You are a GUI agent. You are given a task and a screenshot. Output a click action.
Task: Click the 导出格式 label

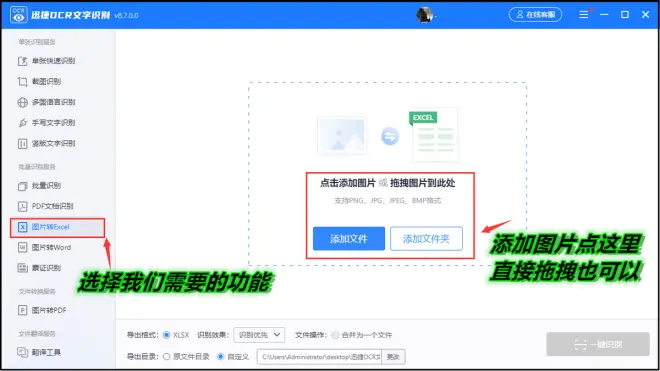tap(142, 335)
